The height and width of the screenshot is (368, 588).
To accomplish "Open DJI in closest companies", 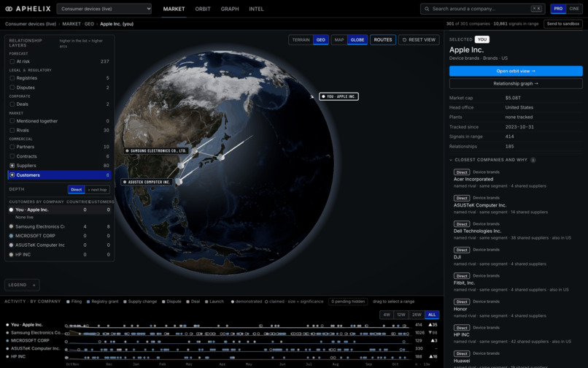I will click(x=457, y=257).
